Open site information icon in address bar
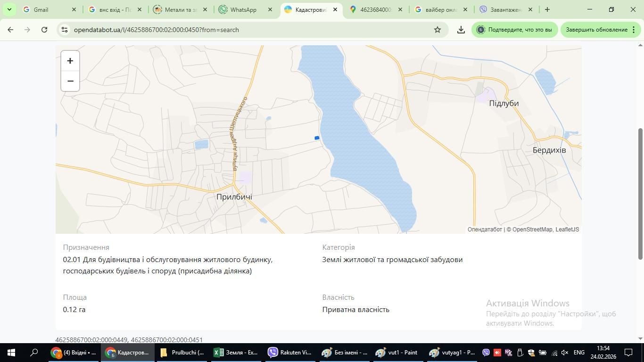Viewport: 644px width, 362px height. [x=65, y=30]
